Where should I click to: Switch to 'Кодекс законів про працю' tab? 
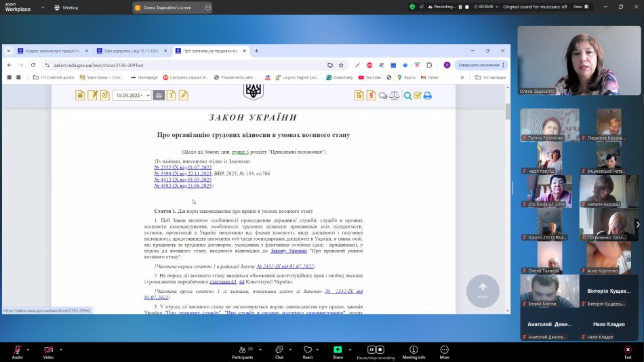(52, 51)
